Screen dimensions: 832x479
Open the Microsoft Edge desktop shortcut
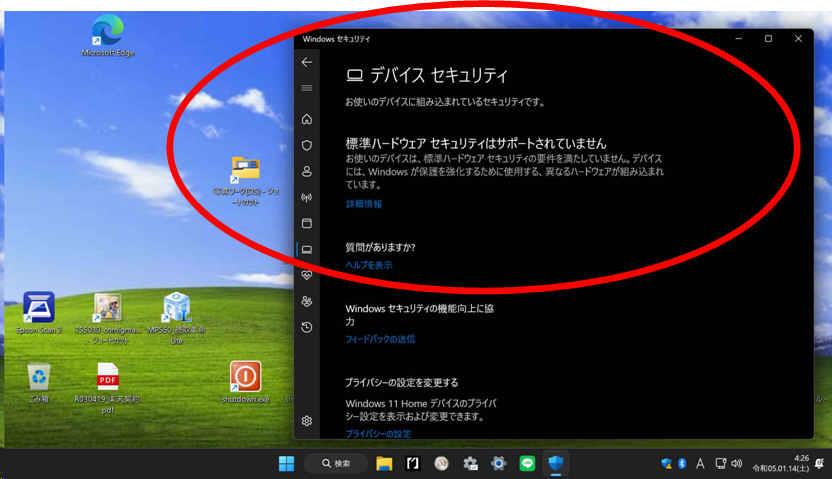pyautogui.click(x=108, y=35)
